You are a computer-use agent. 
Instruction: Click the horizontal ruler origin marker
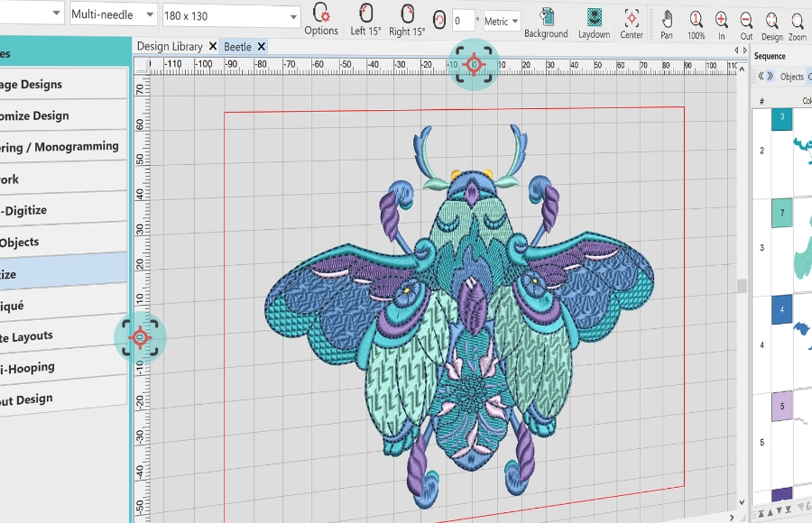click(x=474, y=65)
